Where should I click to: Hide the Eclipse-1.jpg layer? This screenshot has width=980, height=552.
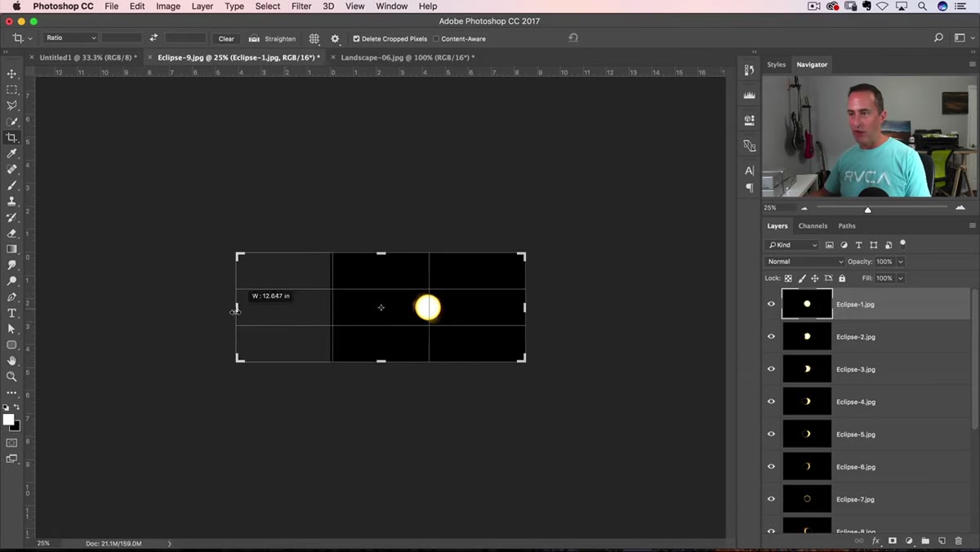(x=771, y=304)
